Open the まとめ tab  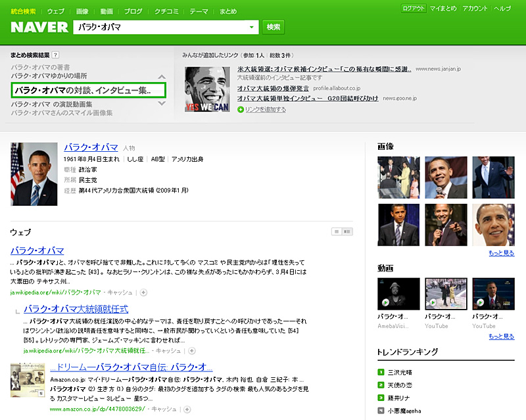[228, 11]
